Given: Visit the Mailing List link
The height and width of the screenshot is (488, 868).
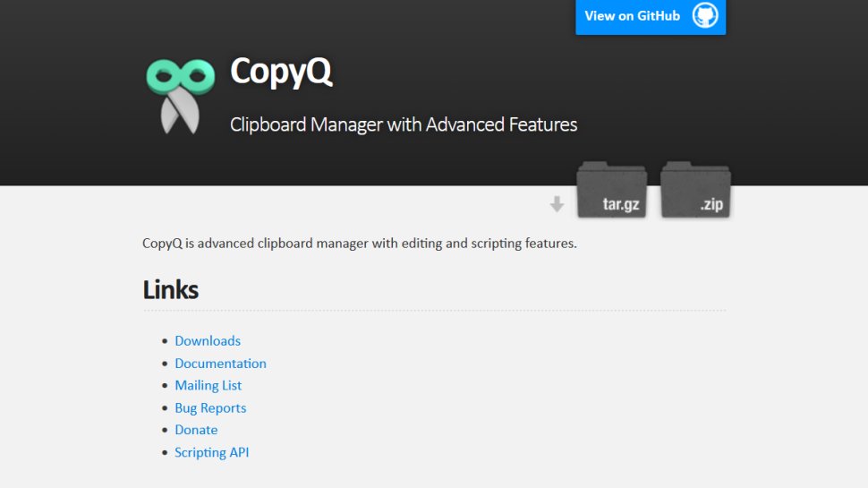Looking at the screenshot, I should coord(208,386).
